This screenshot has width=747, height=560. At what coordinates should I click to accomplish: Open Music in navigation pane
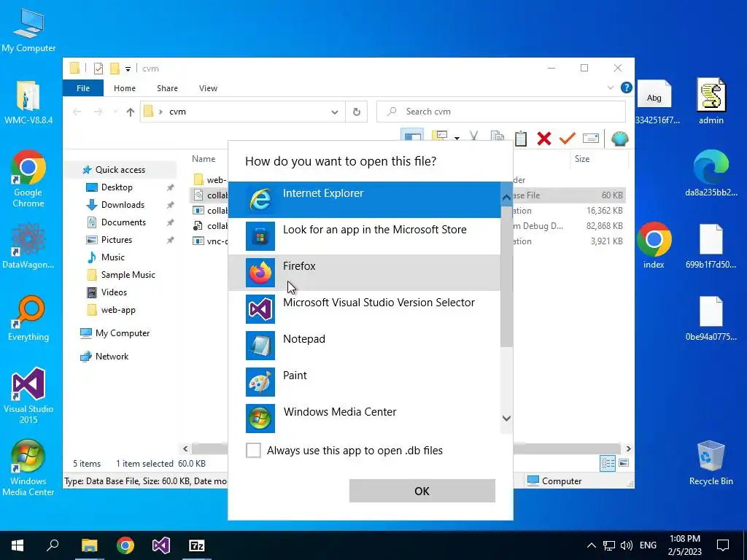click(x=112, y=257)
